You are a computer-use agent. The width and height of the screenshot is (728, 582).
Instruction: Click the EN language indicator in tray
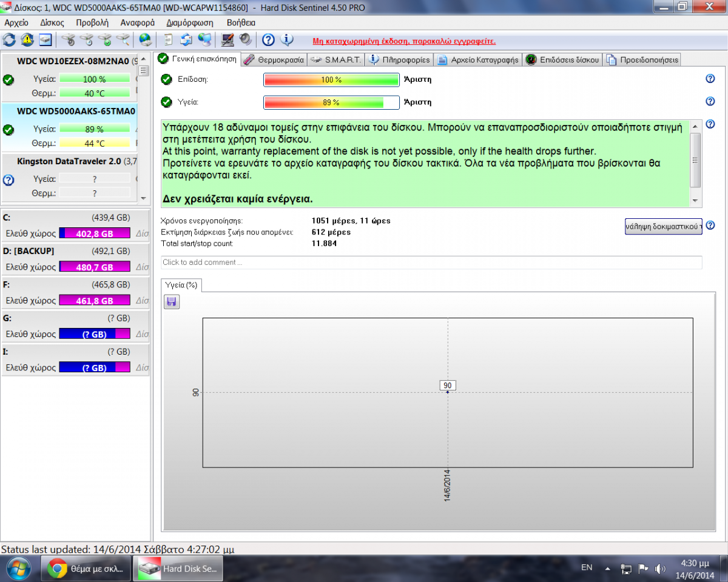coord(587,567)
